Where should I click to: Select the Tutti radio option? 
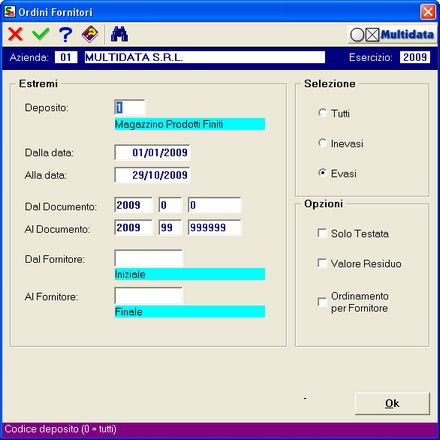322,113
